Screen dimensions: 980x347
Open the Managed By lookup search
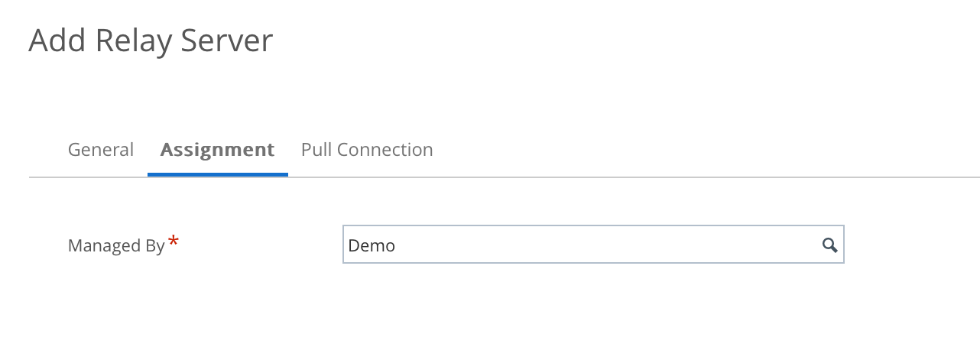click(829, 245)
